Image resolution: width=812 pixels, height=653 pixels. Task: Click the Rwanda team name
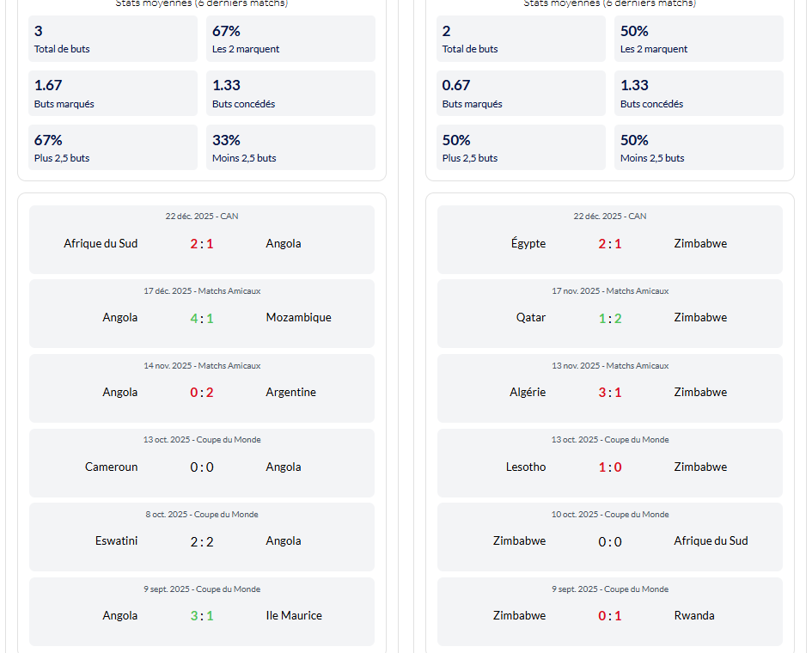tap(693, 616)
